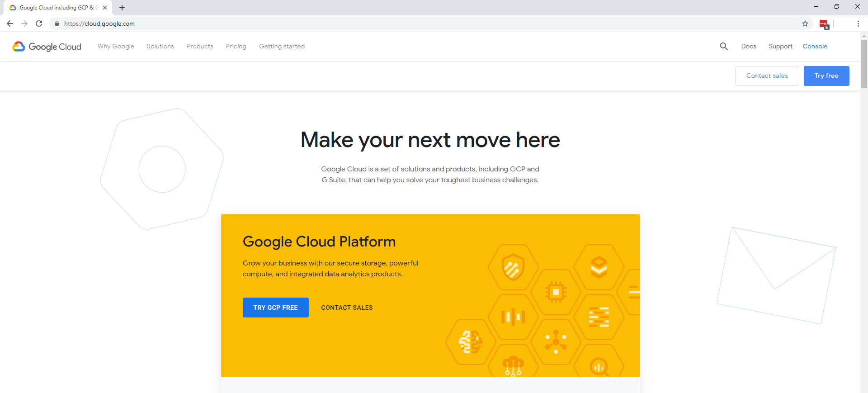Click the Google Cloud Platform heading
Viewport: 868px width, 393px height.
(319, 241)
